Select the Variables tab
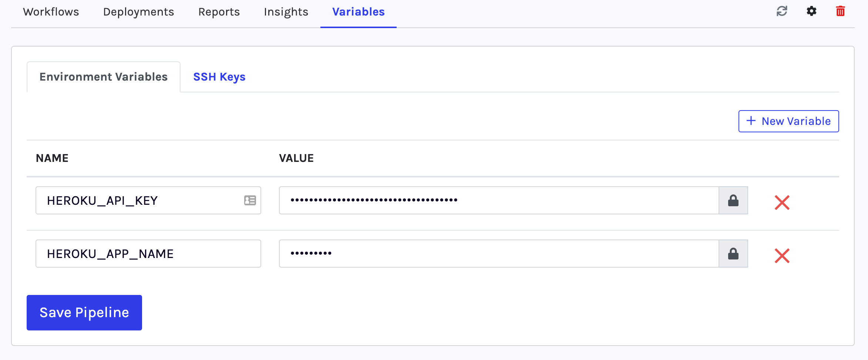Image resolution: width=868 pixels, height=360 pixels. 358,12
